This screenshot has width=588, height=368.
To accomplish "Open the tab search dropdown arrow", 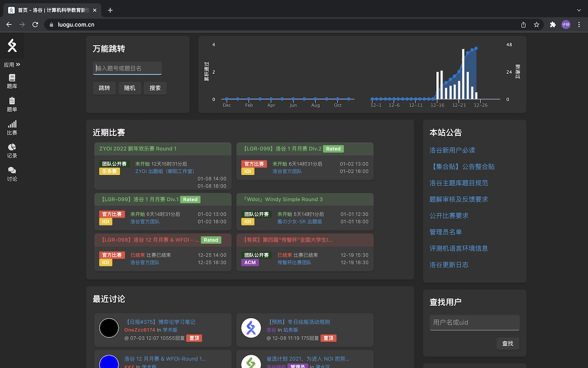I will 579,10.
